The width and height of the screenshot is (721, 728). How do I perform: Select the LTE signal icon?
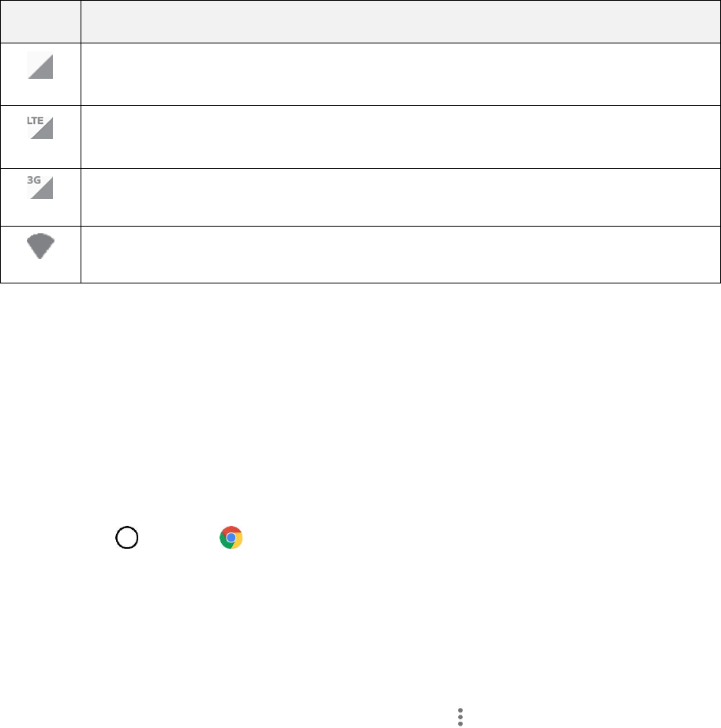(x=40, y=128)
